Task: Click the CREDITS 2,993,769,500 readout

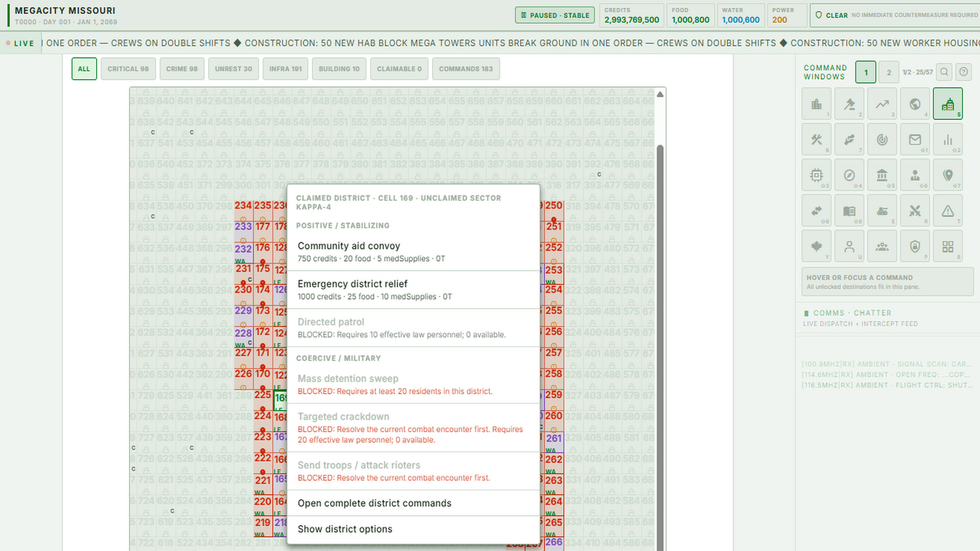Action: [632, 15]
